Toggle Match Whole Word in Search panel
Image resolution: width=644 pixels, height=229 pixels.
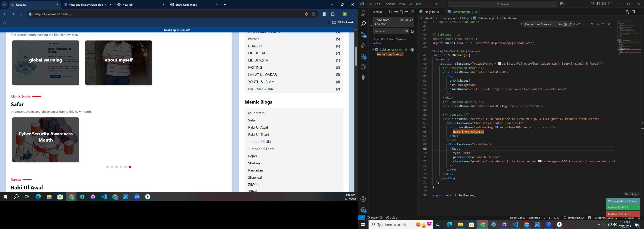click(x=407, y=20)
